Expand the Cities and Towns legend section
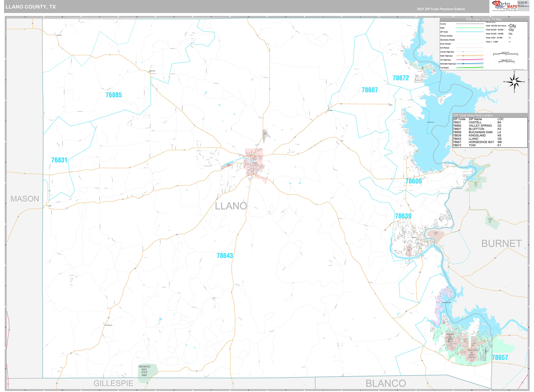The height and width of the screenshot is (392, 534). coord(491,23)
